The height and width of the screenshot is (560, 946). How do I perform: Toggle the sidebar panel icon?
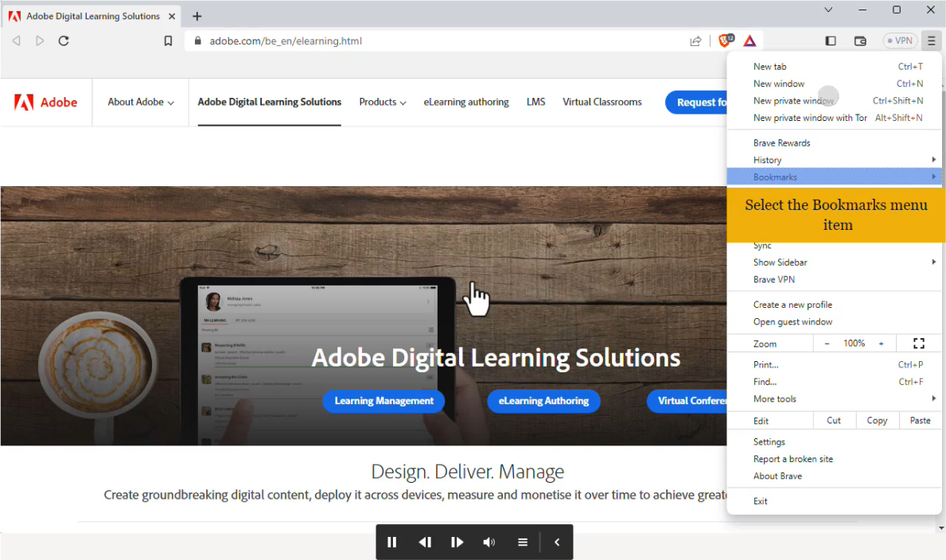tap(831, 41)
